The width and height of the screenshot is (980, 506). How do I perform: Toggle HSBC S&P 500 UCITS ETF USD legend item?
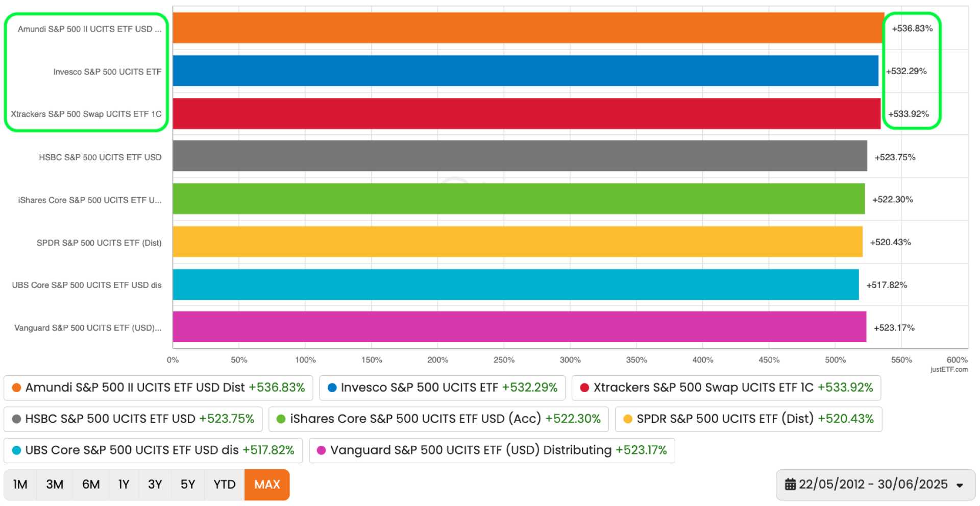[x=133, y=419]
